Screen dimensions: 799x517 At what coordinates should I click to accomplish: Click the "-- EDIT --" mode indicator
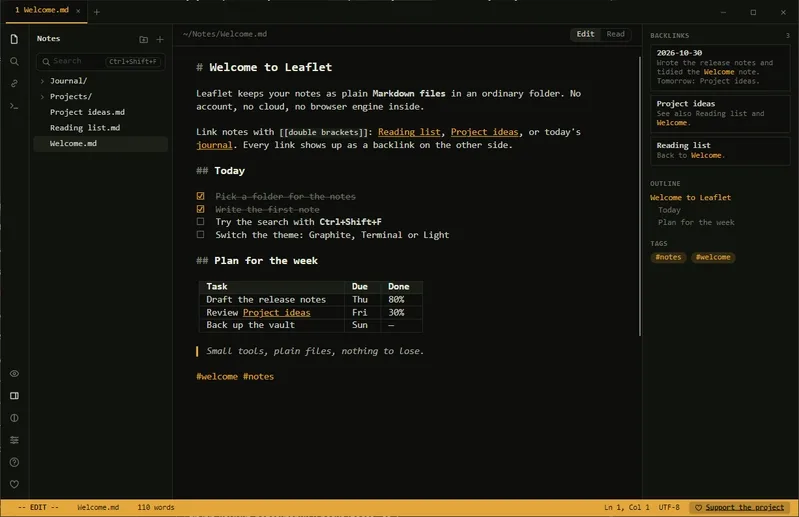click(x=38, y=507)
